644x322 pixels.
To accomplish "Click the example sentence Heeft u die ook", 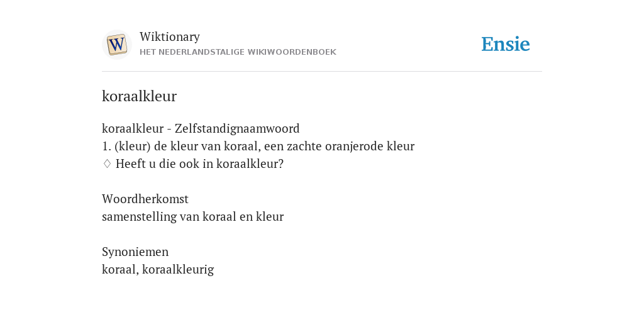I will click(x=199, y=164).
